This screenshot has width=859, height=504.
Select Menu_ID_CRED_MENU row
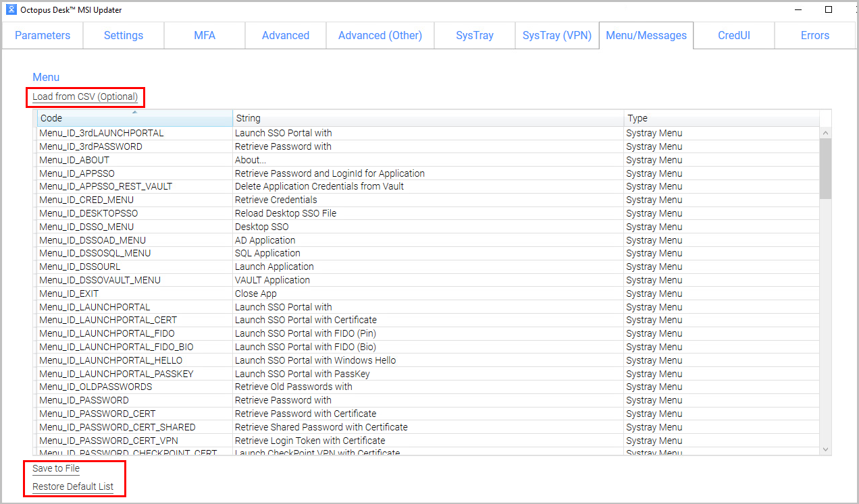[428, 200]
